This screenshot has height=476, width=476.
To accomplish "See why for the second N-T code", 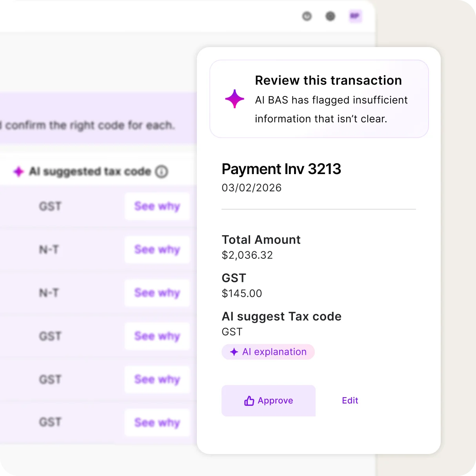I will pyautogui.click(x=157, y=293).
